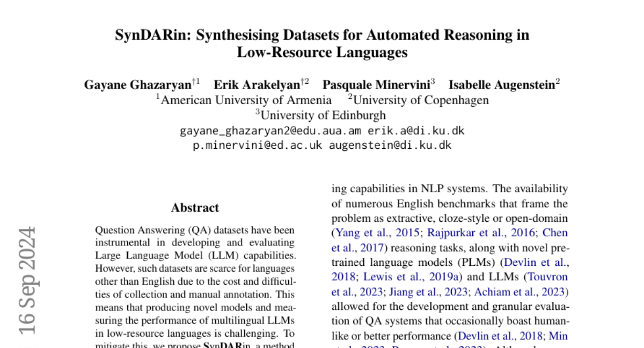Jump to the Jiang et al., 2023 reference
Screen dimensions: 644x348
click(427, 292)
